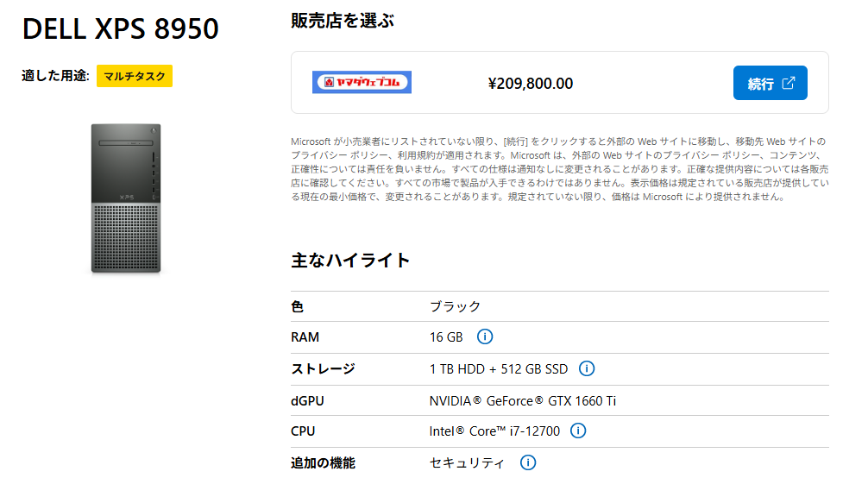Click the CPU row label

point(303,431)
